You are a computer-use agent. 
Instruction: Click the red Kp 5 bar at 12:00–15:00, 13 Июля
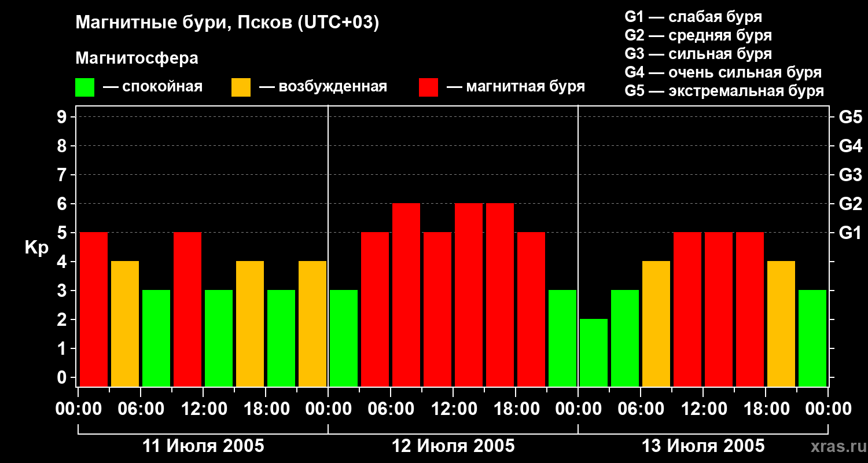pyautogui.click(x=719, y=309)
